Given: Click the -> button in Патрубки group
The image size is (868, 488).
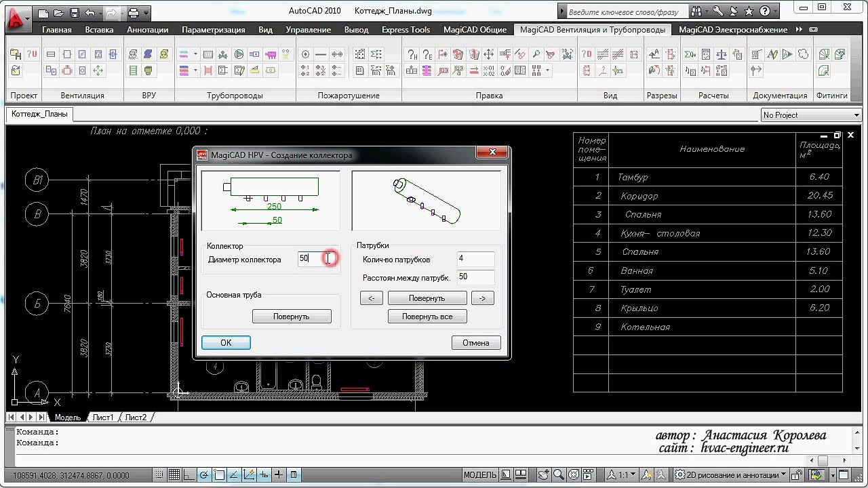Looking at the screenshot, I should (482, 298).
